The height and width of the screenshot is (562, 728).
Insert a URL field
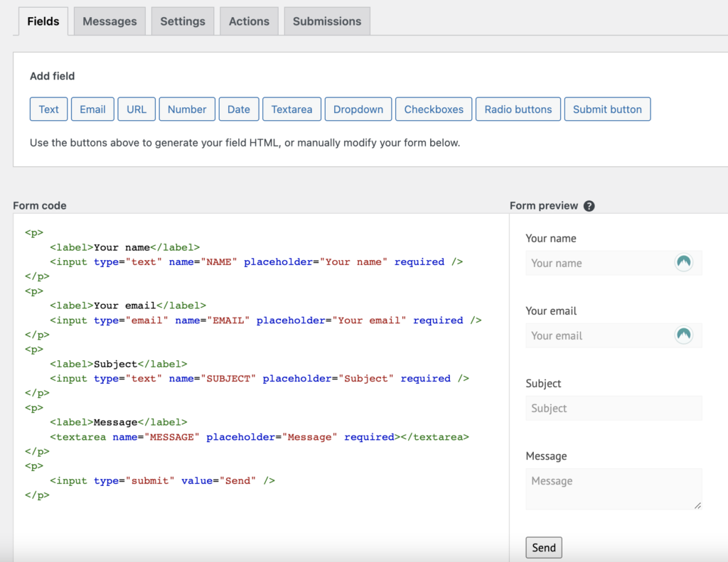point(136,109)
